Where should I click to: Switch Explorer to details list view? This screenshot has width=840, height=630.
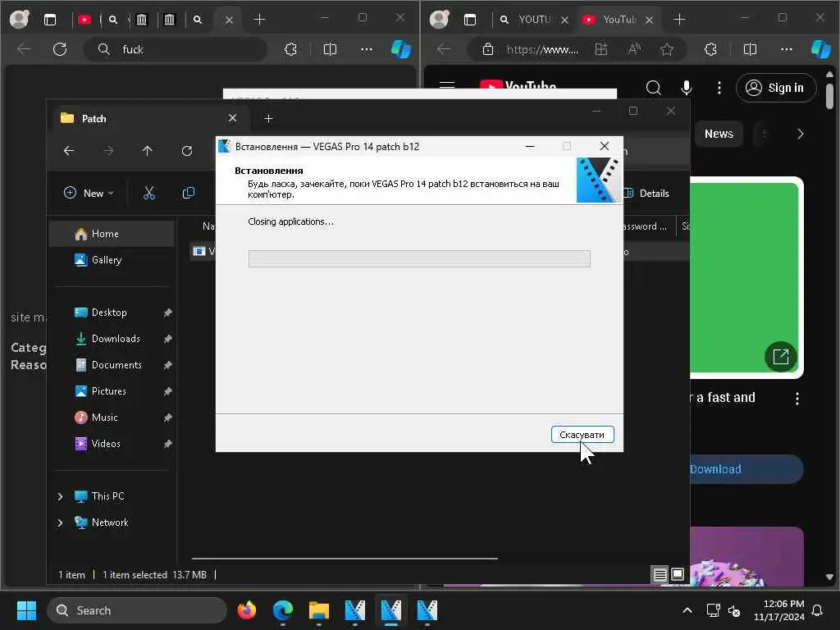[x=660, y=575]
